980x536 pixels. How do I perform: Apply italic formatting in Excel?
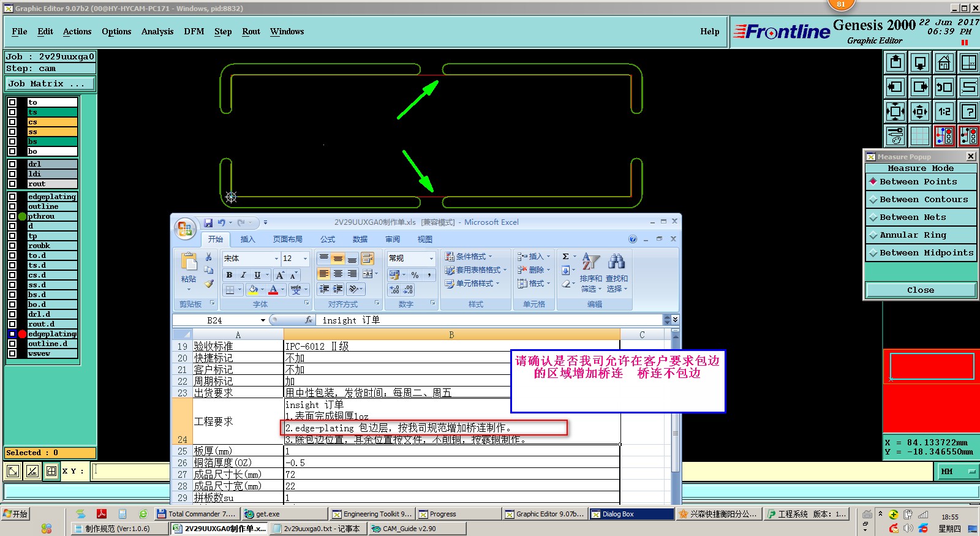tap(243, 275)
